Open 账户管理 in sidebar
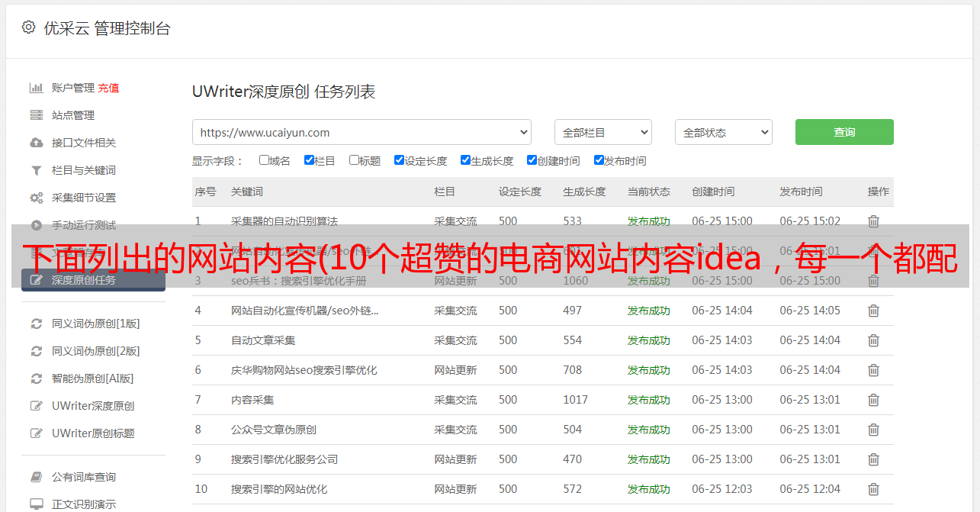Viewport: 980px width, 512px height. pyautogui.click(x=73, y=88)
